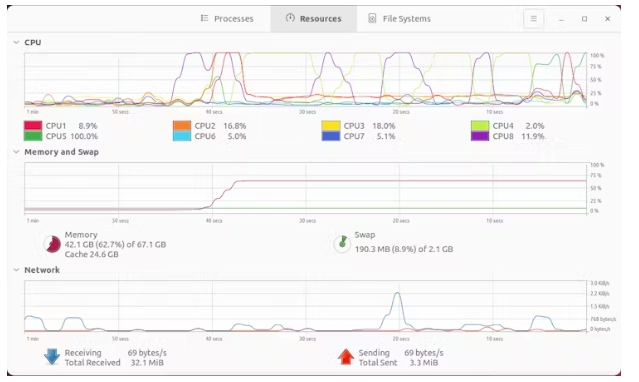The height and width of the screenshot is (382, 639).
Task: Change the CPU8 purple color swatch
Action: (x=480, y=136)
